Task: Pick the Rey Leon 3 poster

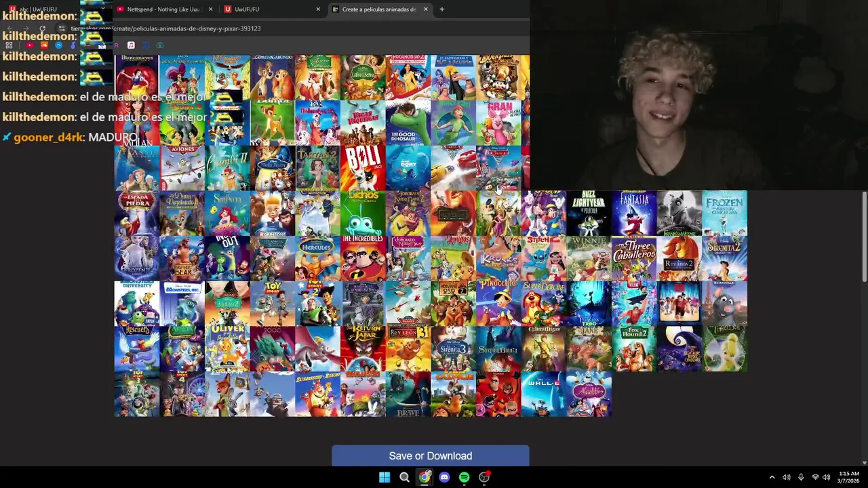Action: tap(408, 349)
